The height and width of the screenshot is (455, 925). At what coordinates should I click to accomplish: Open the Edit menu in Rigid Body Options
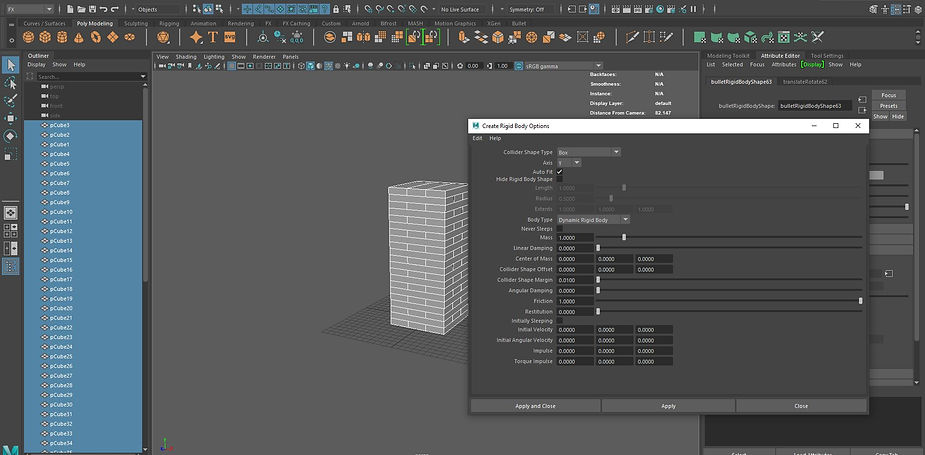click(x=477, y=138)
